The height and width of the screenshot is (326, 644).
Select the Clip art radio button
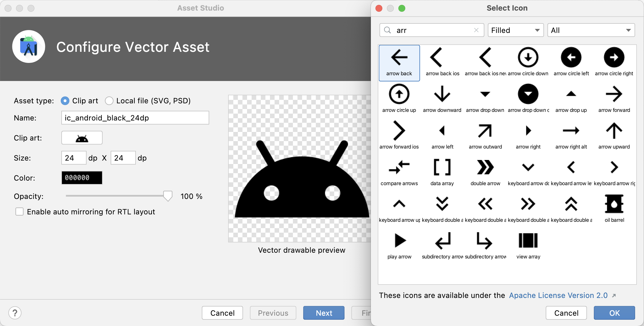[x=65, y=101]
